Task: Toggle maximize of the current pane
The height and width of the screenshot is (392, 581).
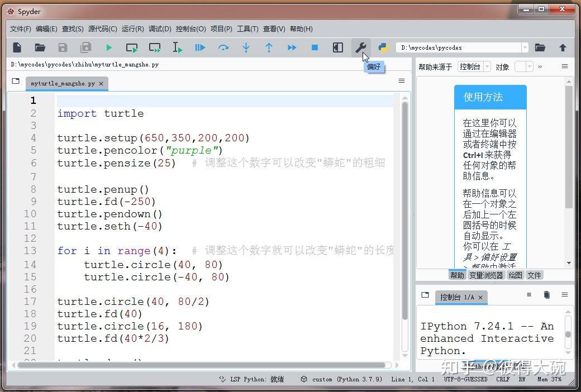Action: click(x=337, y=47)
